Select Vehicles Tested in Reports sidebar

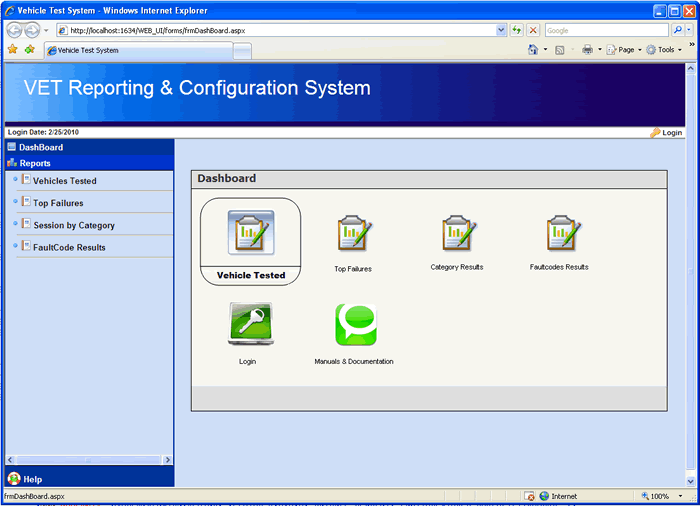[x=64, y=181]
